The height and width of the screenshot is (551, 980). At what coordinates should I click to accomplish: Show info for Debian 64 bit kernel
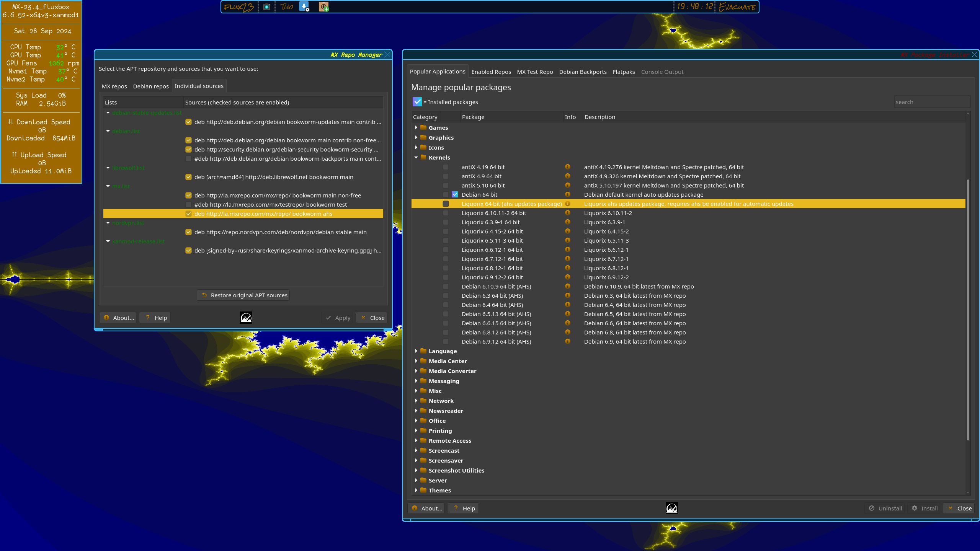(567, 194)
